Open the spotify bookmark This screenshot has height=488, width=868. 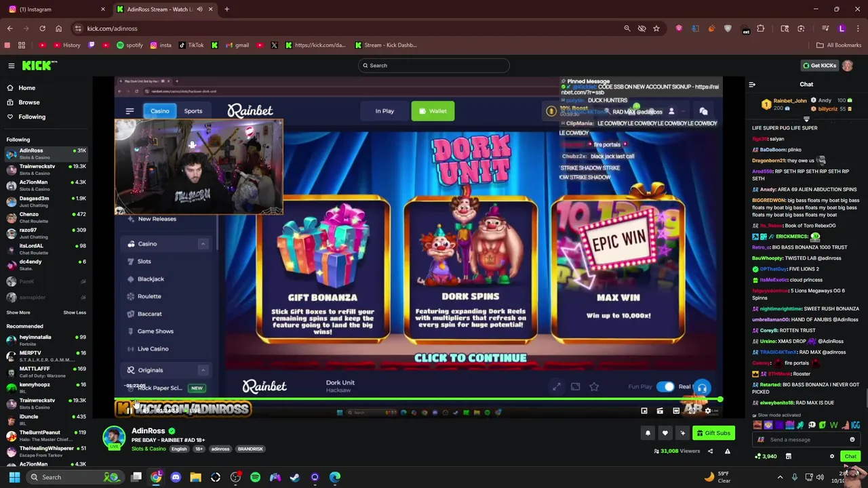(130, 45)
